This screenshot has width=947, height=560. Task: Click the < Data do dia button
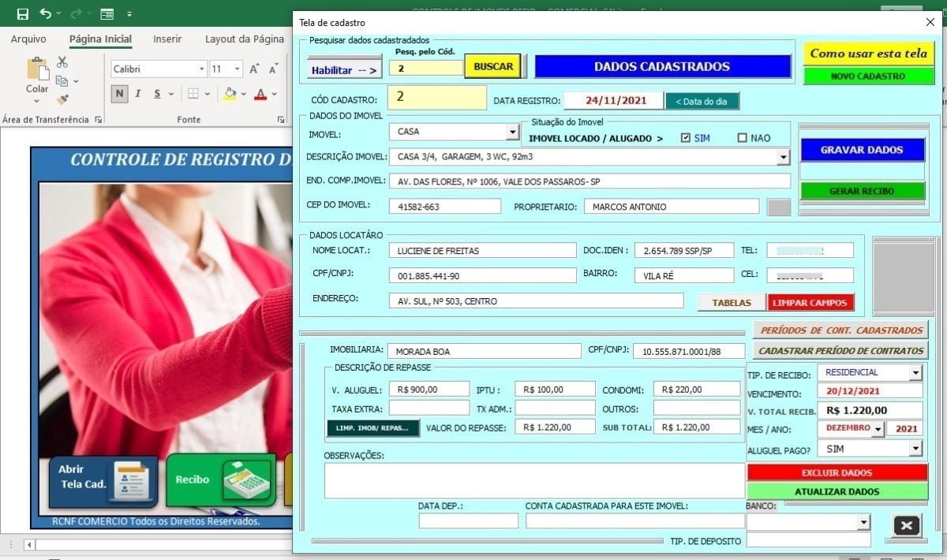(x=702, y=101)
